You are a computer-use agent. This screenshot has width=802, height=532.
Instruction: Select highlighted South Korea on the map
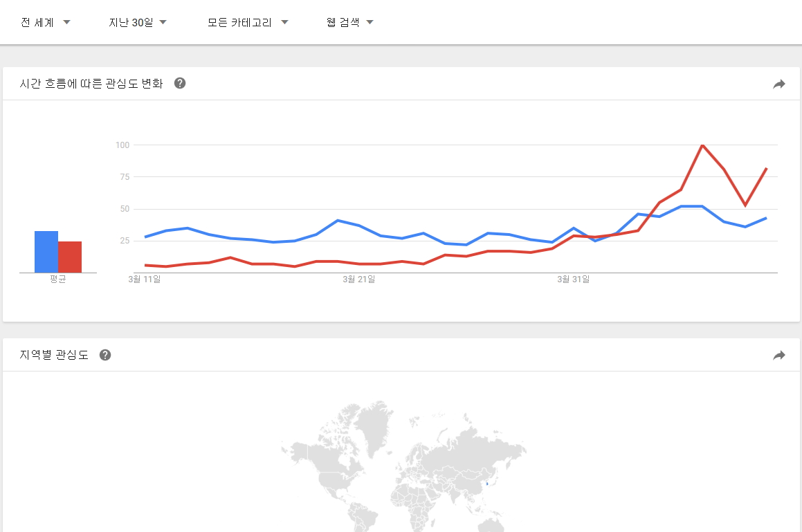(x=487, y=484)
